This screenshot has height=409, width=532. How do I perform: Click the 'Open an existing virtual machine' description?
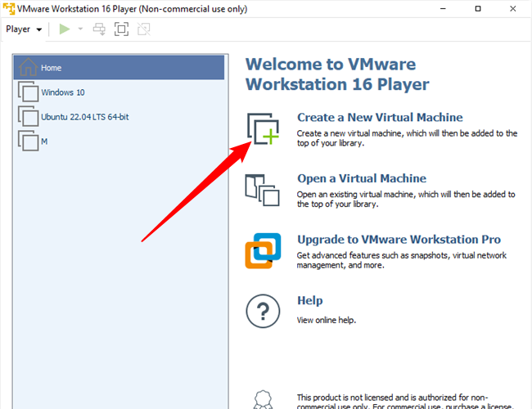(x=406, y=199)
